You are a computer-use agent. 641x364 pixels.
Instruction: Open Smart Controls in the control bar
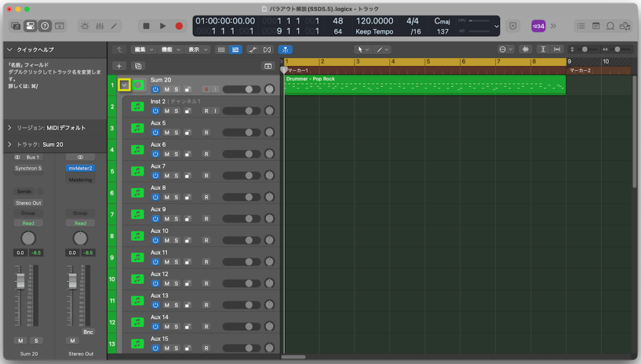click(85, 26)
